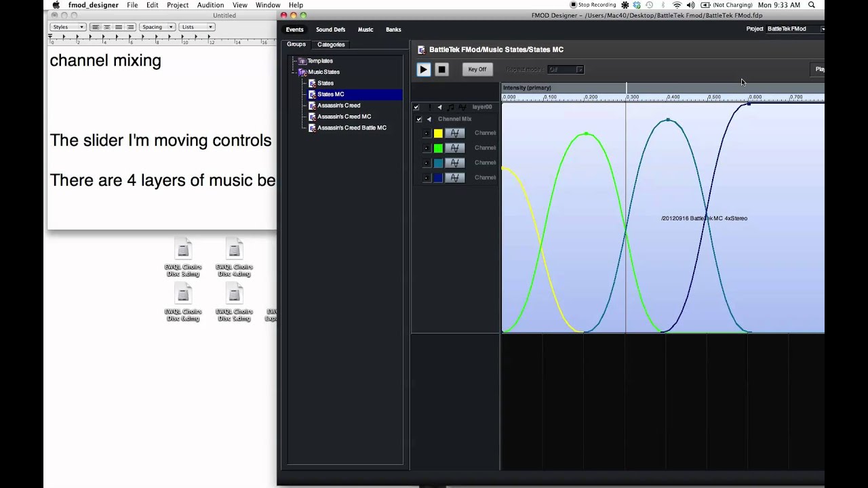Click the dark blue channel's curve button
Image resolution: width=868 pixels, height=488 pixels.
[455, 178]
